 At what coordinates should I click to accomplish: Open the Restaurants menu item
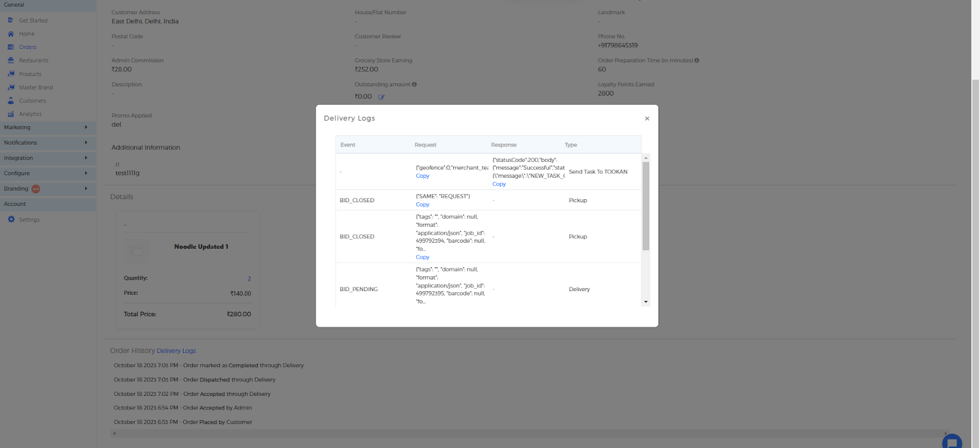coord(34,61)
